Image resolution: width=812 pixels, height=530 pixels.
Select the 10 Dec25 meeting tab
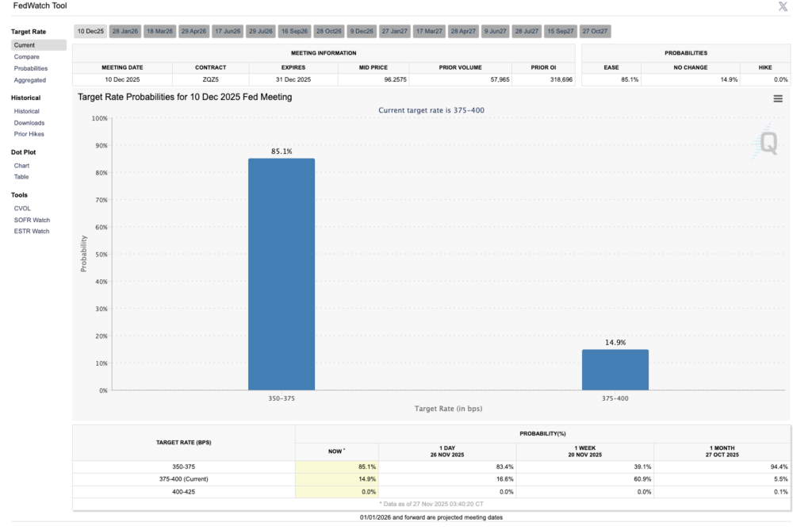[x=90, y=31]
